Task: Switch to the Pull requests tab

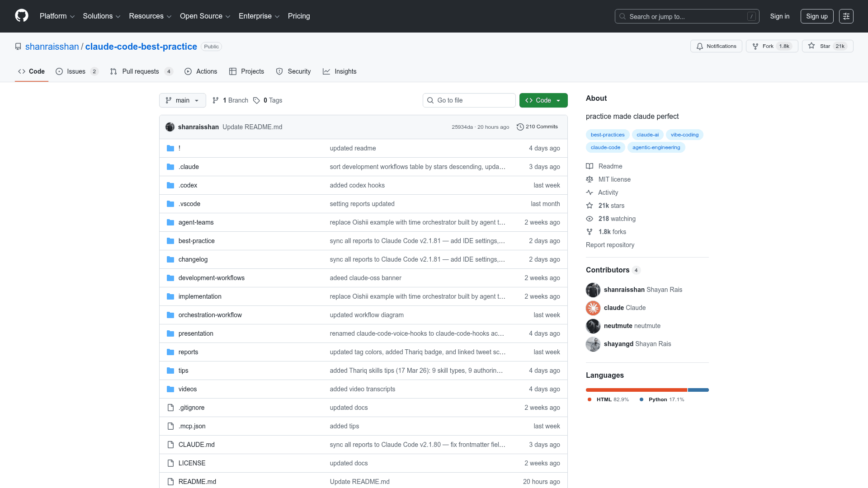Action: pos(141,71)
